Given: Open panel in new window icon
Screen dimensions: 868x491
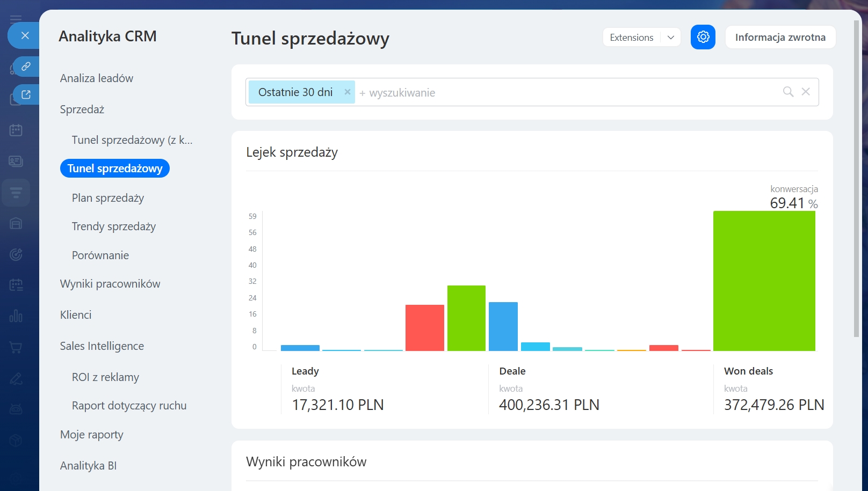Looking at the screenshot, I should pos(26,94).
